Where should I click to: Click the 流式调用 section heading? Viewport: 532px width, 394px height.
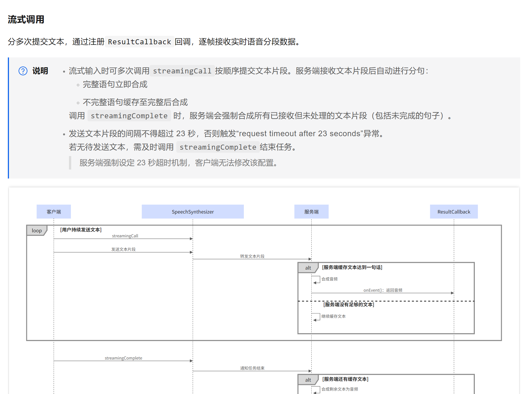26,20
